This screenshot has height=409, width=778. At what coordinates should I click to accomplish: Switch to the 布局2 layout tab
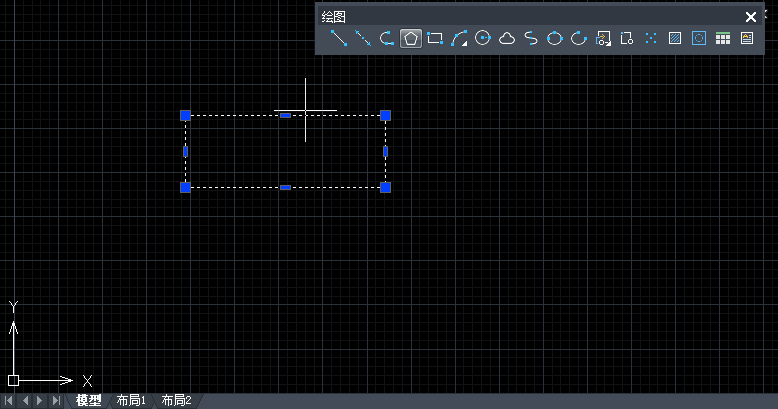(x=176, y=400)
